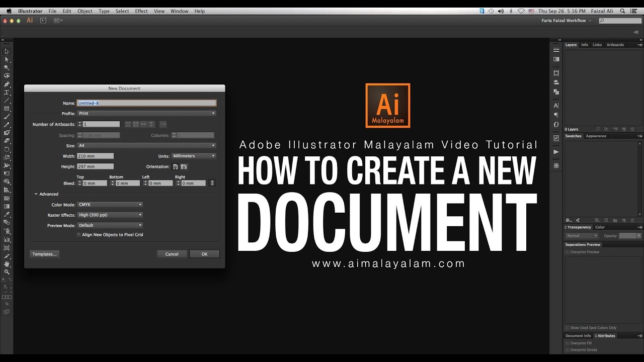Image resolution: width=644 pixels, height=362 pixels.
Task: Enable Overprint Preview checkbox
Action: tap(567, 252)
